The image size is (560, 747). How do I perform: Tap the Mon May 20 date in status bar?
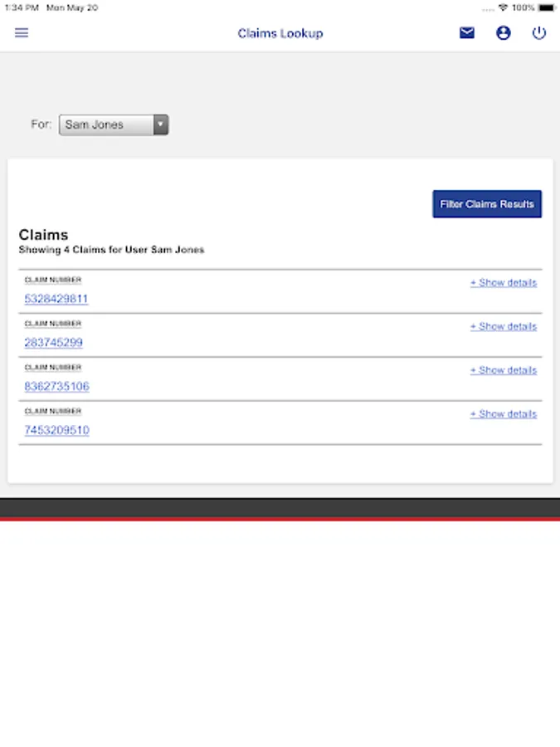72,7
